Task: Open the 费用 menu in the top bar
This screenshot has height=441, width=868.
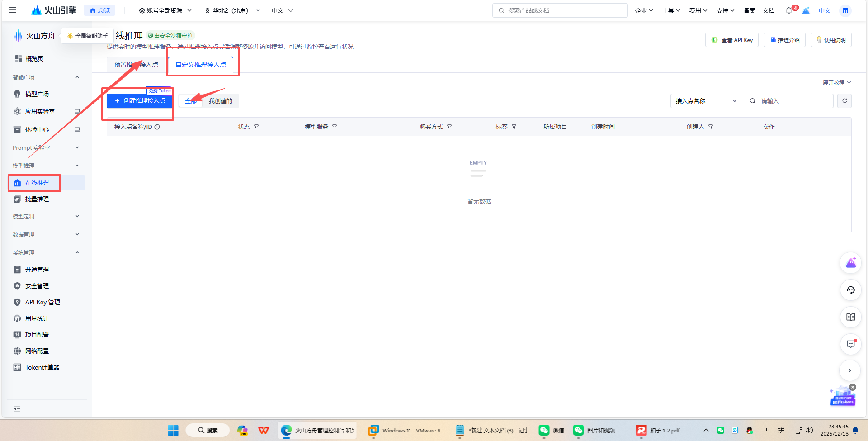Action: (698, 10)
